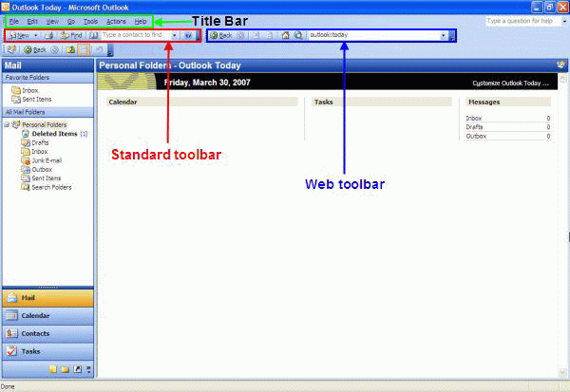Viewport: 570px width, 392px height.
Task: Collapse the Personal Folders tree node
Action: click(7, 124)
